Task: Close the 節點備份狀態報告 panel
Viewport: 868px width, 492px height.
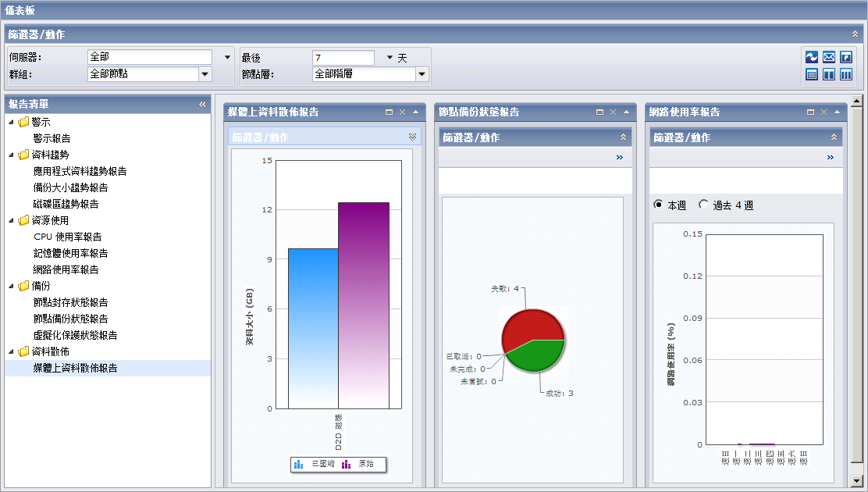Action: (613, 112)
